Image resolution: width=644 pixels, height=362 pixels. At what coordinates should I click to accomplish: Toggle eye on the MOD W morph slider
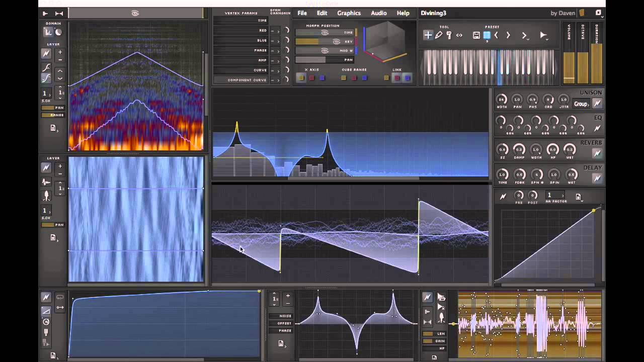tap(325, 51)
